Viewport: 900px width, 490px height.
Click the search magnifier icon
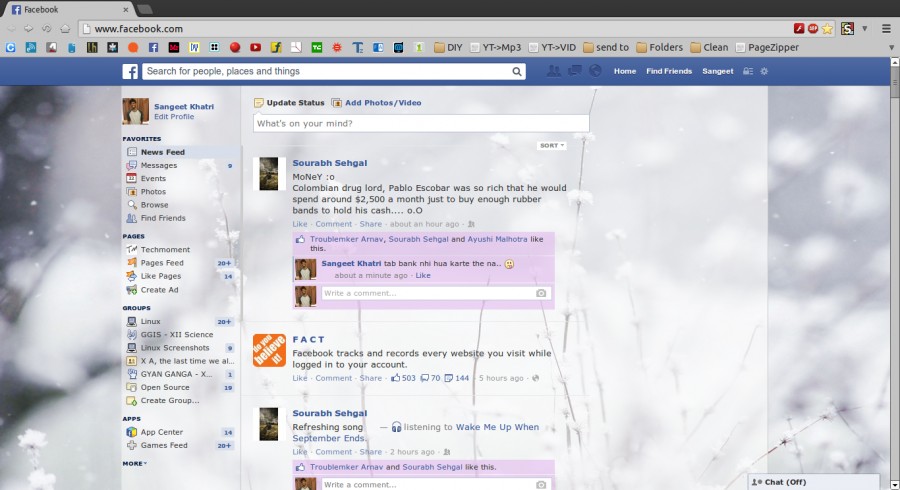pyautogui.click(x=517, y=72)
